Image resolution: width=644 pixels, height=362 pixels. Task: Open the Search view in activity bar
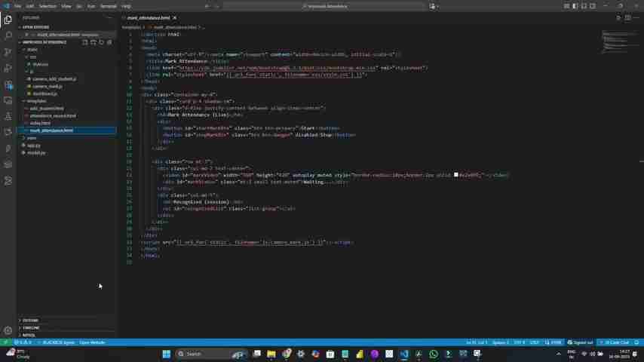pyautogui.click(x=8, y=35)
